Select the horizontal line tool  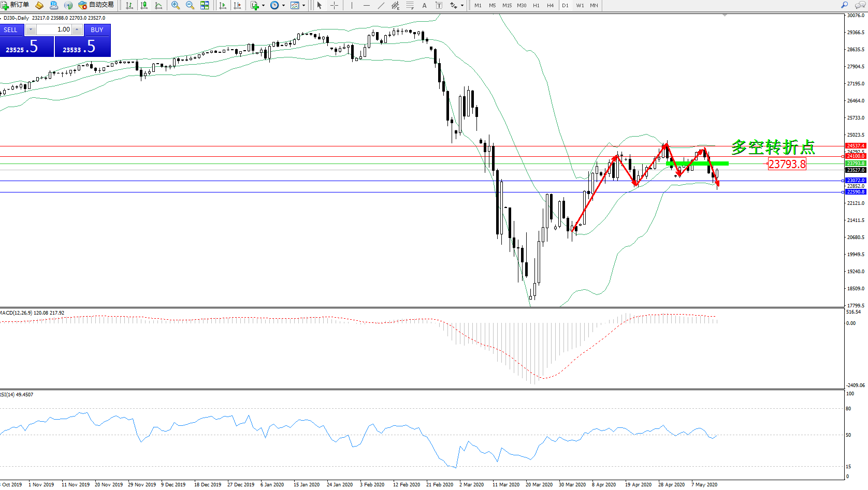[367, 5]
